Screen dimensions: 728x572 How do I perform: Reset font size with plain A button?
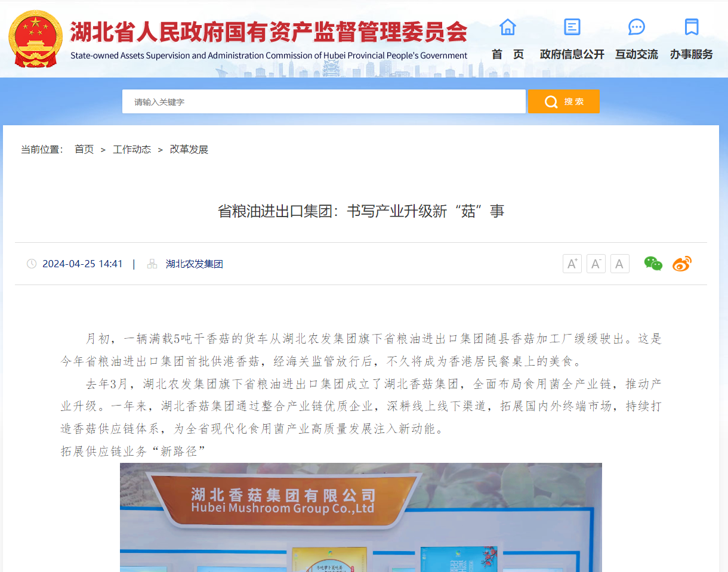(619, 264)
